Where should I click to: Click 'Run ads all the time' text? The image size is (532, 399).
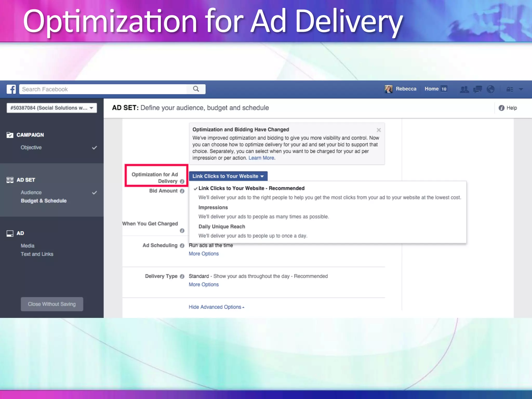211,245
